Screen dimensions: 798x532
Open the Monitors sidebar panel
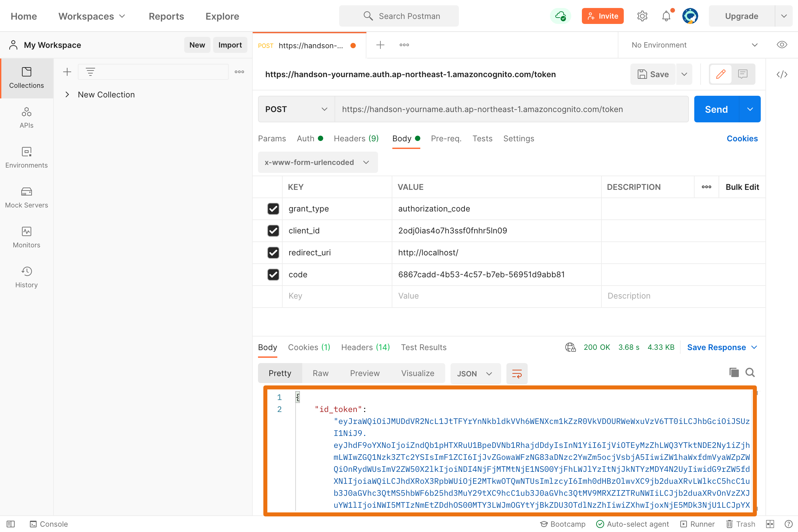pos(27,237)
